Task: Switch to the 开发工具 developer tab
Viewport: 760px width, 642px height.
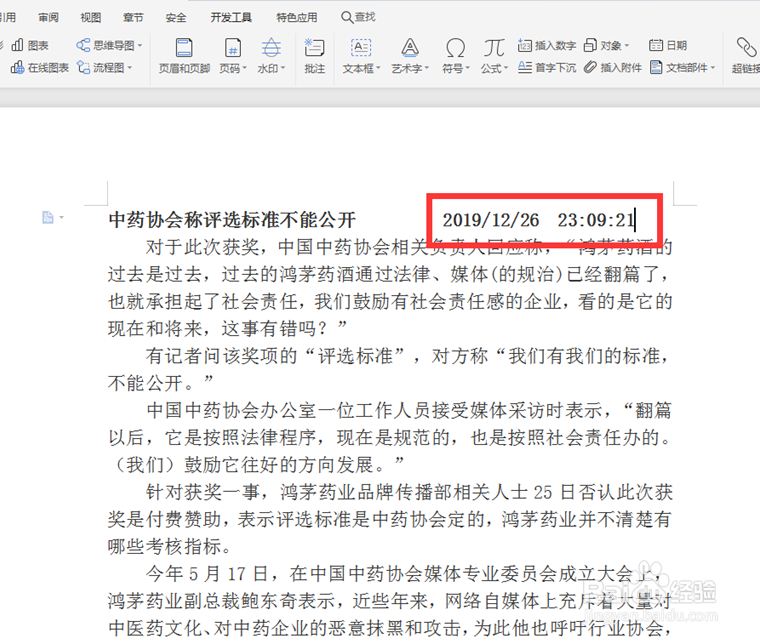Action: click(231, 18)
